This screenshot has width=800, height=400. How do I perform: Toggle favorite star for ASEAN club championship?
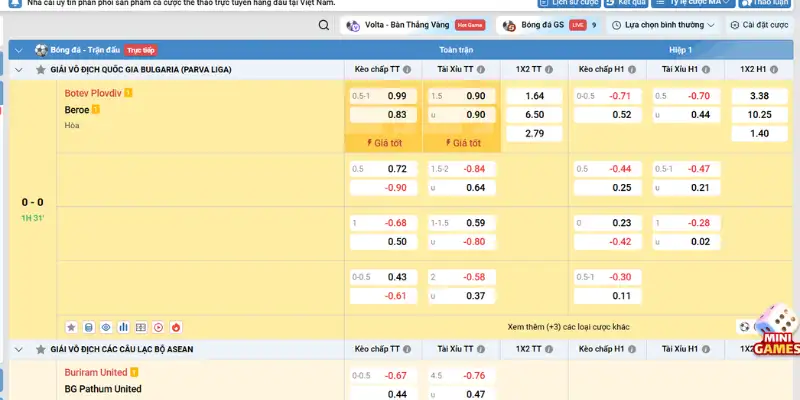tap(41, 349)
